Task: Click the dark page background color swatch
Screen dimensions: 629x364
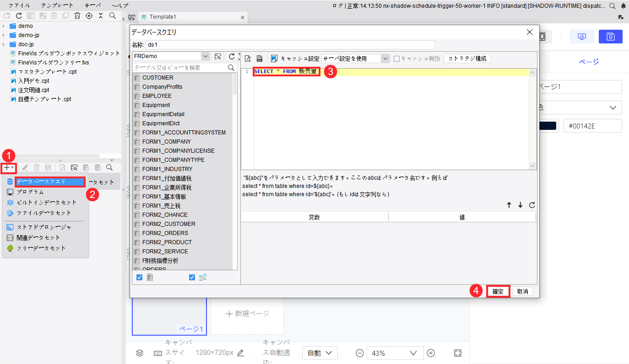Action: pyautogui.click(x=548, y=126)
